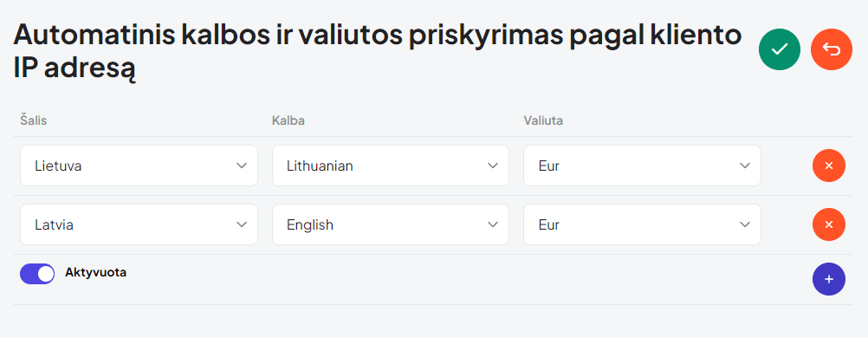Screen dimensions: 868x338
Task: Delete the Latvia row with its X
Action: (829, 224)
